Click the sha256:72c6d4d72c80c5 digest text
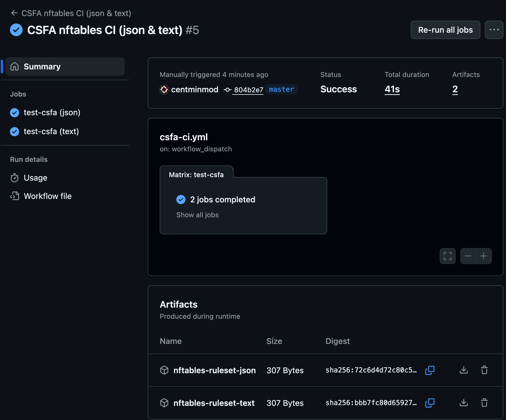This screenshot has width=506, height=420. (x=371, y=370)
